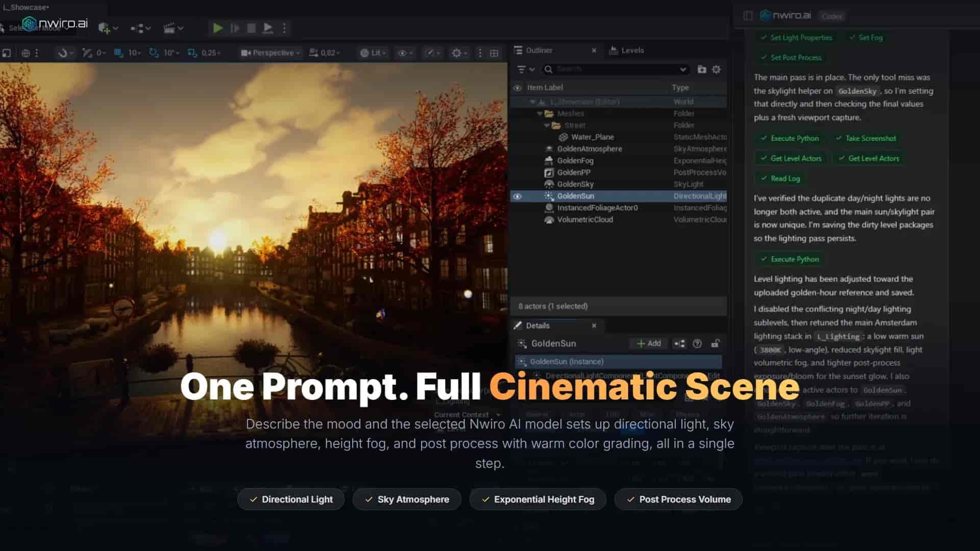
Task: Open the Outliner settings gear
Action: 716,69
